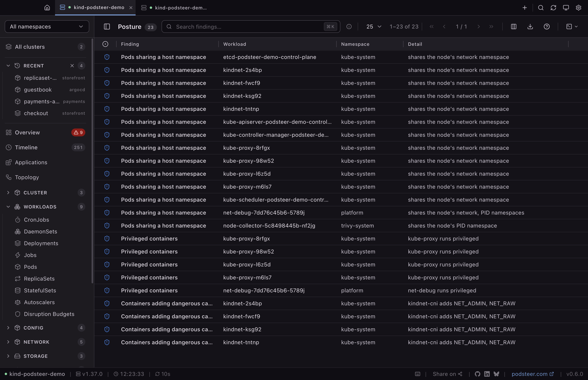The width and height of the screenshot is (588, 380).
Task: Open help question mark icon
Action: pyautogui.click(x=547, y=27)
